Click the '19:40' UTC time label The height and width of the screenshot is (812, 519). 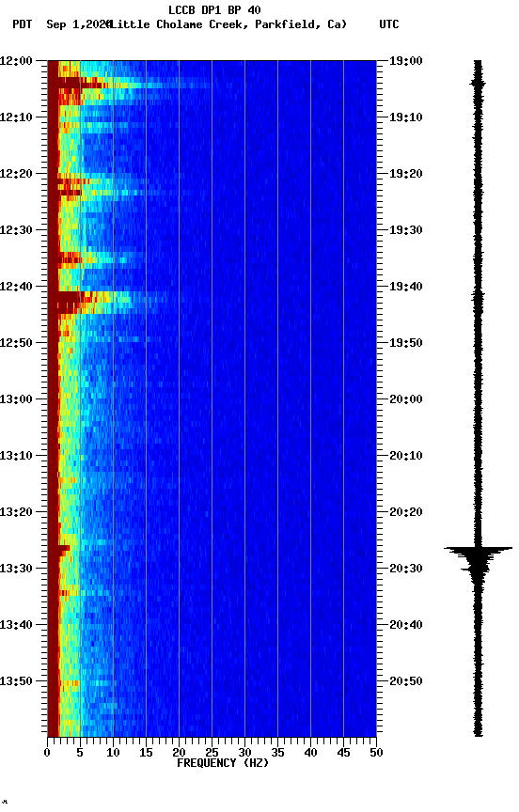406,287
